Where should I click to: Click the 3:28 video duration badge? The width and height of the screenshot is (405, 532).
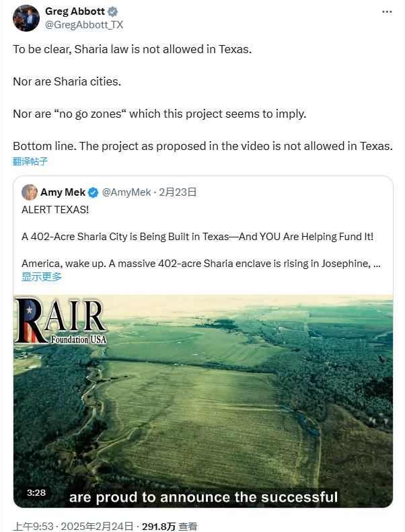point(36,492)
